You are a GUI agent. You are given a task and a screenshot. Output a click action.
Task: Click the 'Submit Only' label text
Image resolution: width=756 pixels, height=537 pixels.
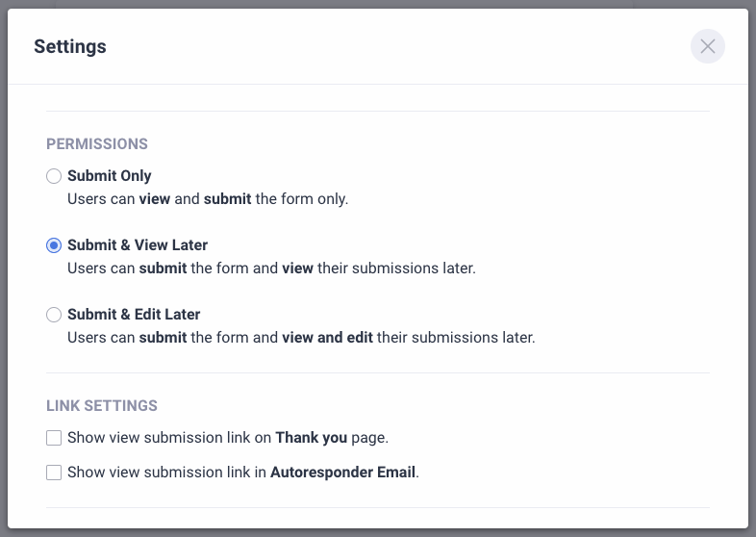pos(110,176)
